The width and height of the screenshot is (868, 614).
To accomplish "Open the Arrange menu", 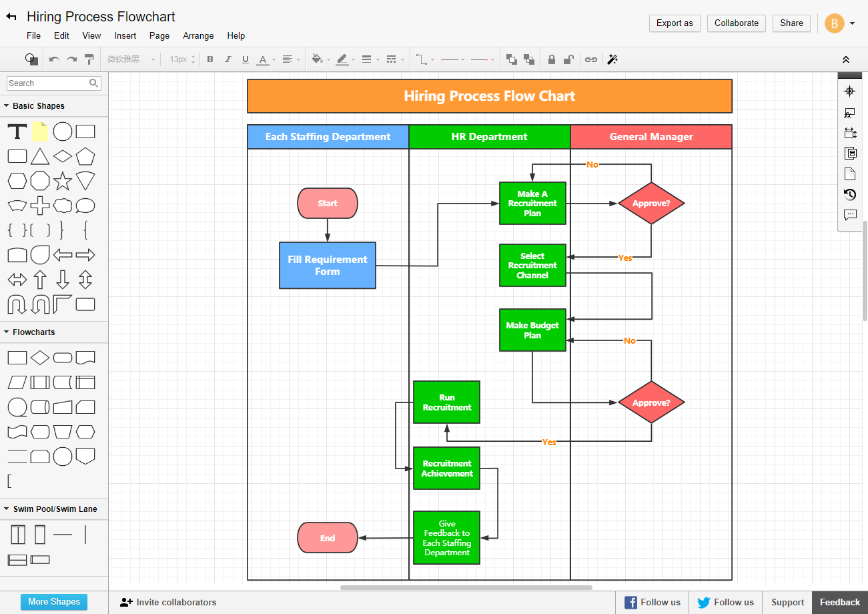I will [198, 35].
